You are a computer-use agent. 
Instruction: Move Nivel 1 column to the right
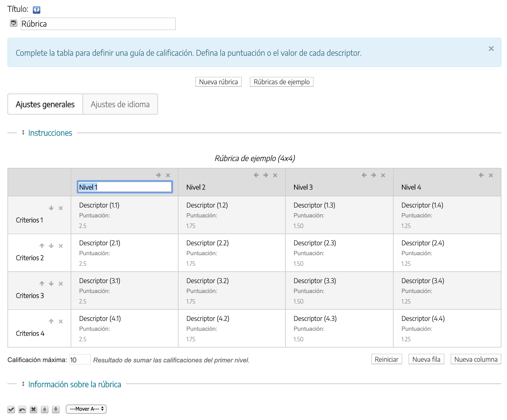pyautogui.click(x=158, y=175)
